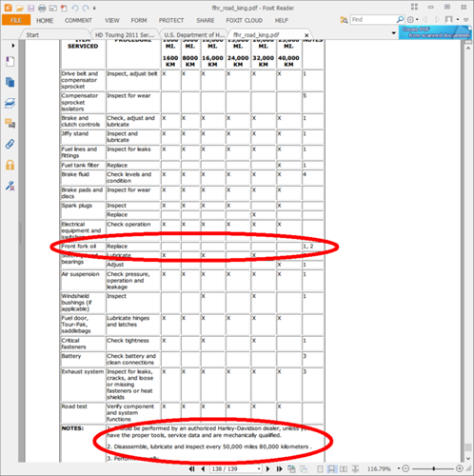Go to next search result arrow
The height and width of the screenshot is (476, 474).
click(437, 20)
